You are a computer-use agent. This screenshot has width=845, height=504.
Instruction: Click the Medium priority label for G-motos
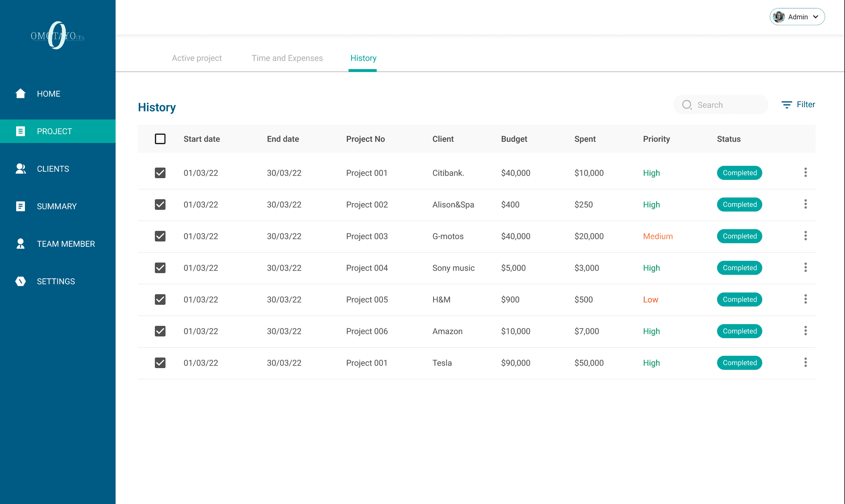pyautogui.click(x=657, y=236)
